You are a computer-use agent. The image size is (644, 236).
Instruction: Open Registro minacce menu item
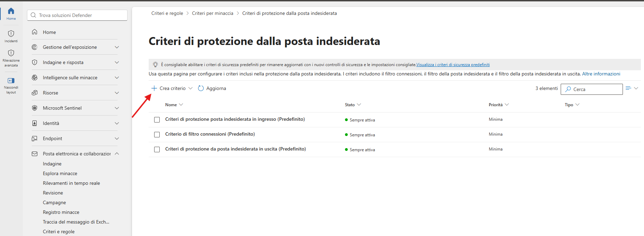pyautogui.click(x=61, y=212)
